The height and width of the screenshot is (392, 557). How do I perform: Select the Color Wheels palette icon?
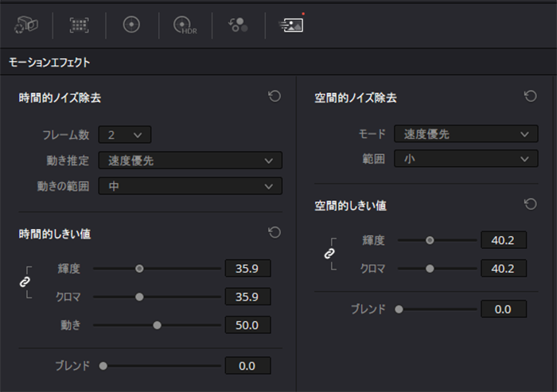click(x=131, y=25)
